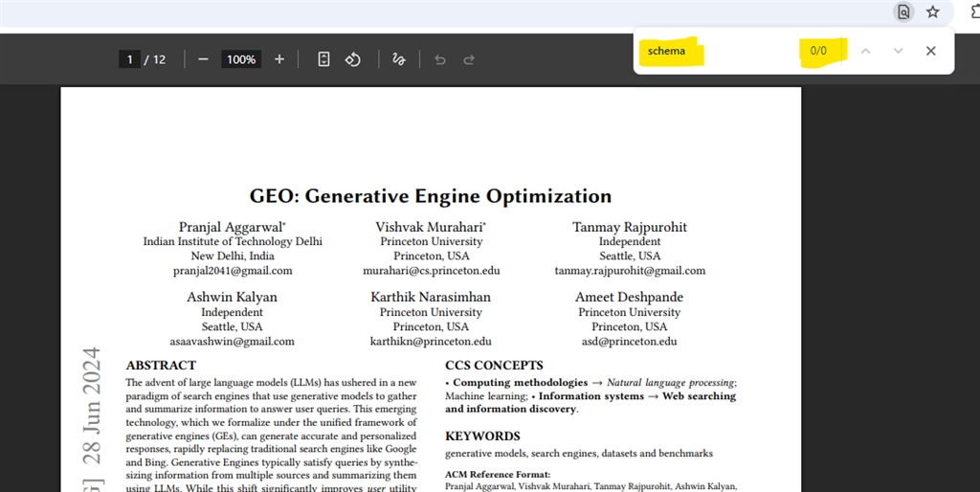Click the murahari@cs.princeton.edu email address

(x=431, y=271)
